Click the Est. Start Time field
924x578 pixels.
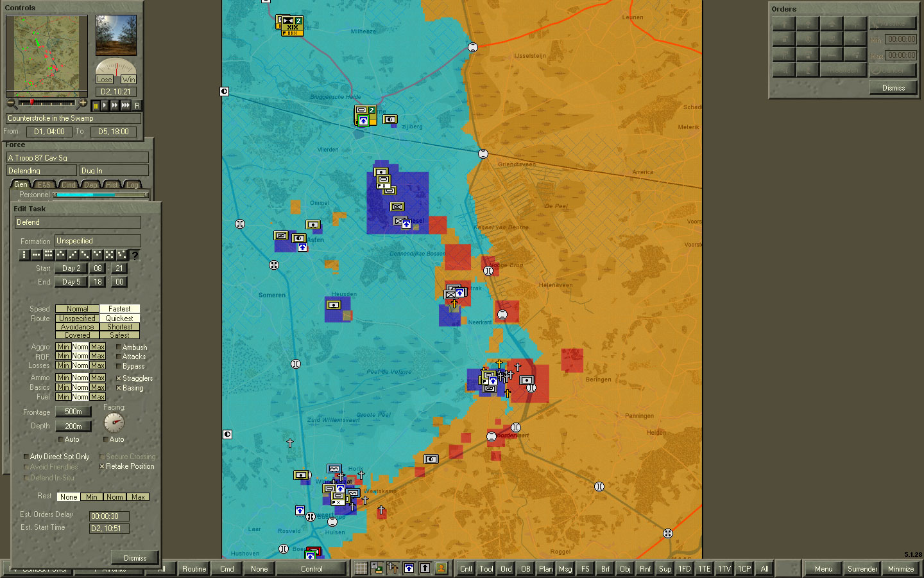click(x=108, y=527)
